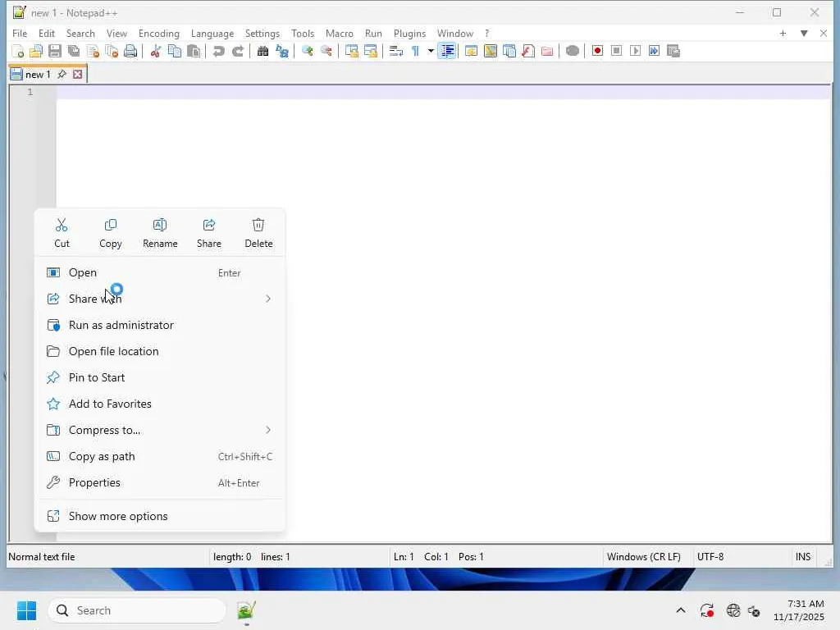Toggle the Indent guide toolbar icon
Screen dimensions: 840x630
pyautogui.click(x=447, y=52)
